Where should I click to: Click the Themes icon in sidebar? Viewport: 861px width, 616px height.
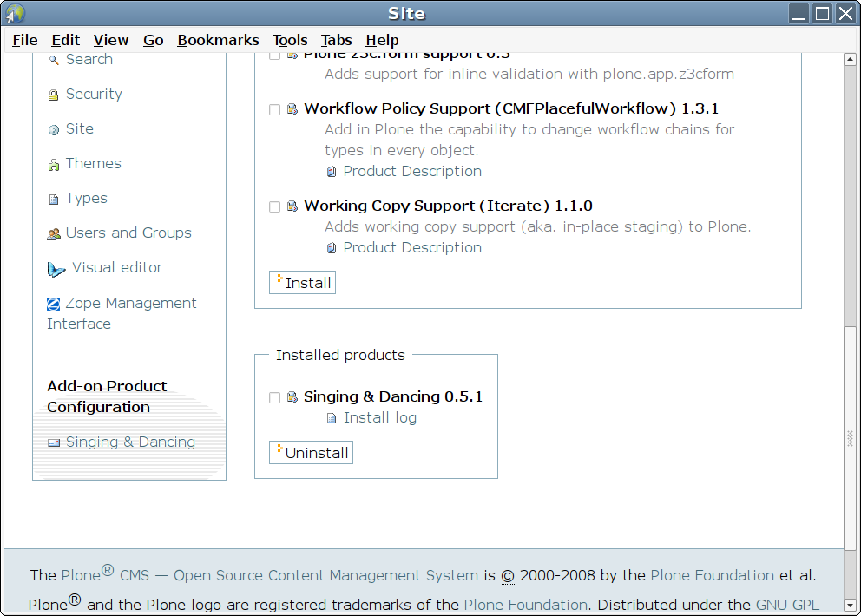[54, 165]
